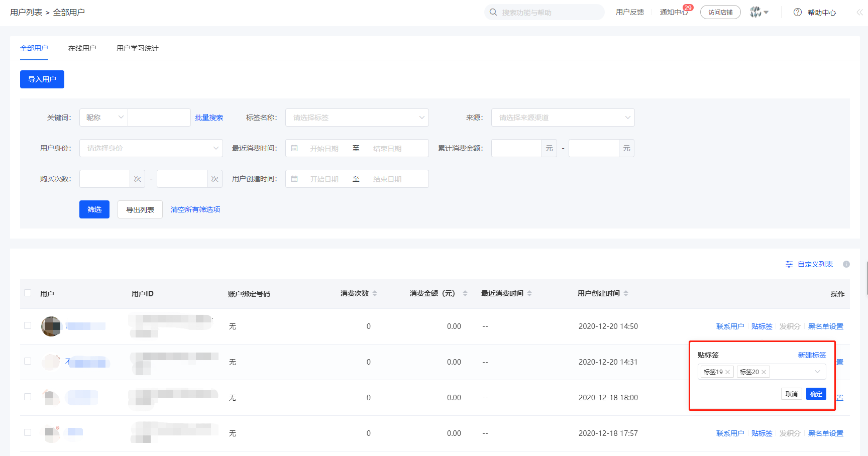
Task: Check the row created 2020-12-18 18:00
Action: [x=28, y=397]
